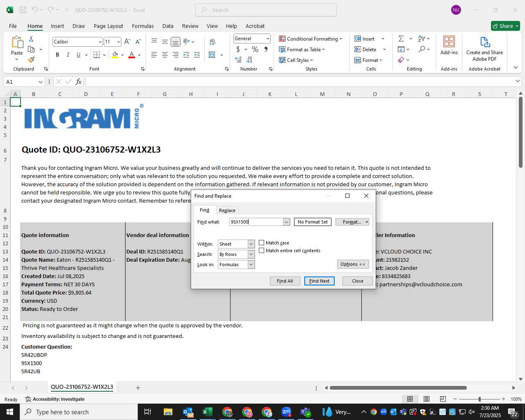Switch to Page Break Preview view icon
525x420 pixels.
tap(443, 399)
